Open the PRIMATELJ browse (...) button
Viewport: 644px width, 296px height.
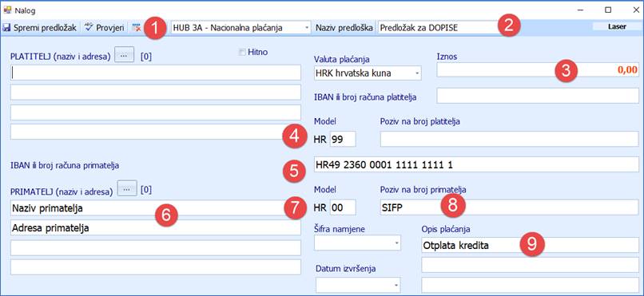pyautogui.click(x=127, y=188)
